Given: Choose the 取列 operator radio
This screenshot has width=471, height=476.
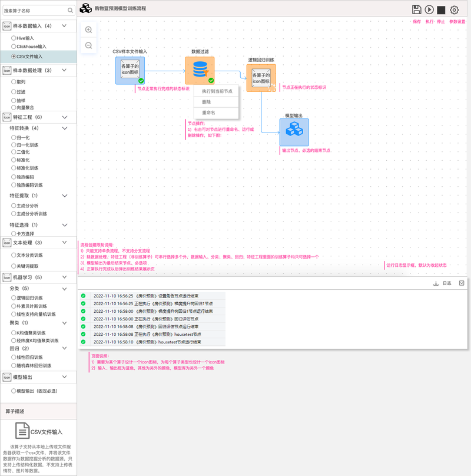Looking at the screenshot, I should [14, 82].
